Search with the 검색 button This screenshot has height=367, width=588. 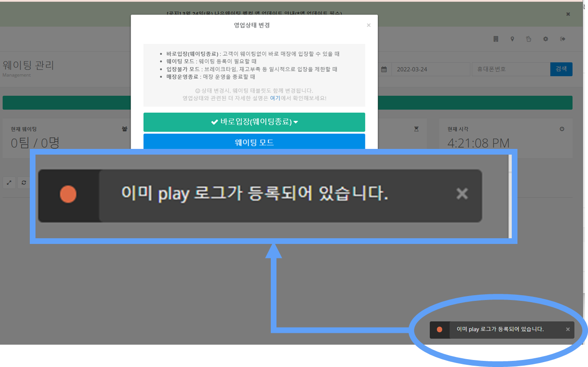561,69
